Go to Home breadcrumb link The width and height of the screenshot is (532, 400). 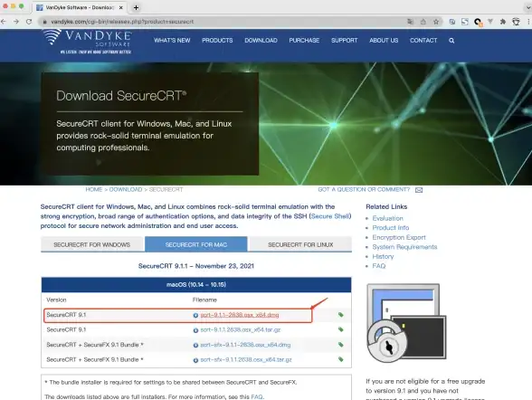tap(94, 190)
